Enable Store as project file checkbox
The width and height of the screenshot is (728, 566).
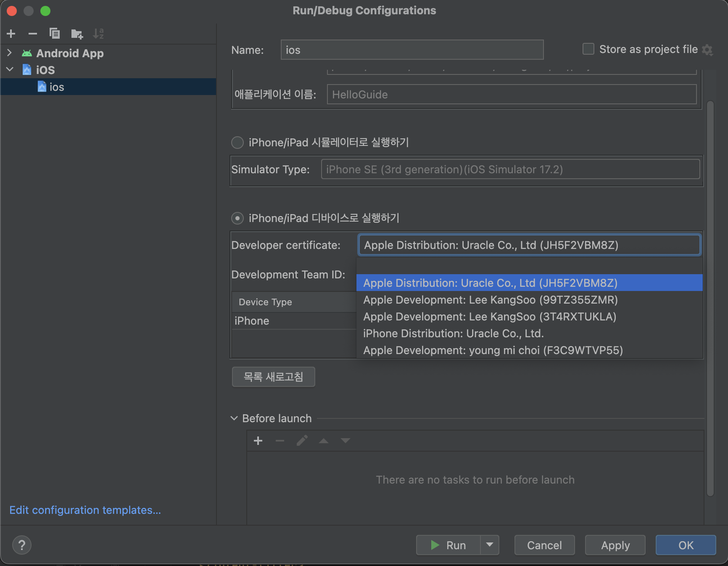[588, 49]
